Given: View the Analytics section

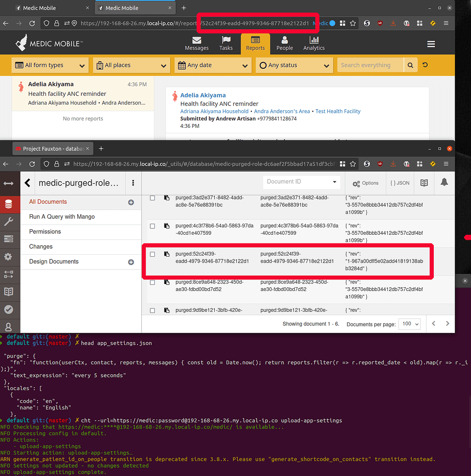Looking at the screenshot, I should (x=314, y=43).
